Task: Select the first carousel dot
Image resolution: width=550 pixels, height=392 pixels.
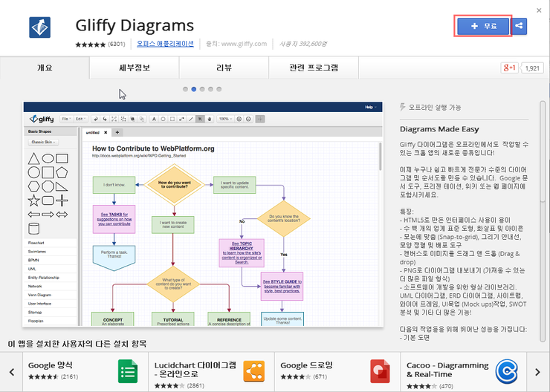Action: 185,89
